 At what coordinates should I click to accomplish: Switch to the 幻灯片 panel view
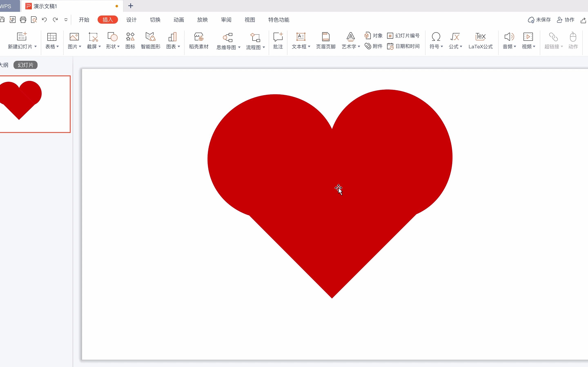pos(25,65)
